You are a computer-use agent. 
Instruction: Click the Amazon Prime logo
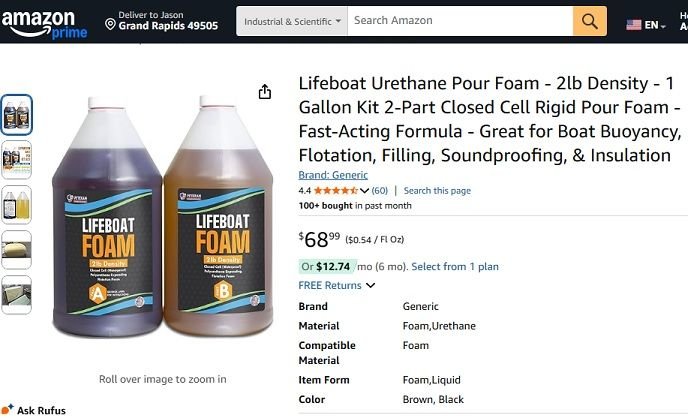[46, 21]
